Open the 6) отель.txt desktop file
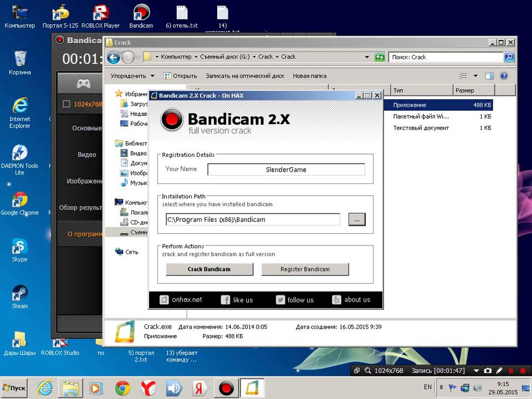532x399 pixels. [182, 17]
